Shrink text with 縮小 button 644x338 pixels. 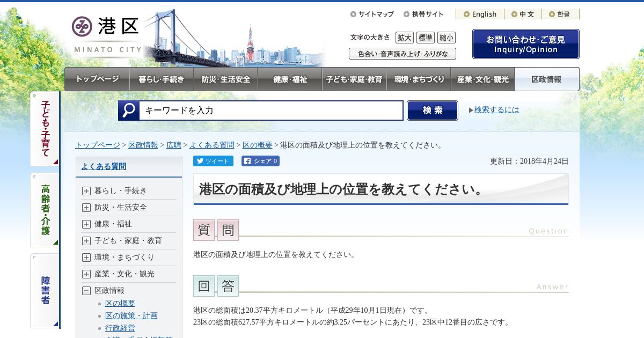click(446, 38)
